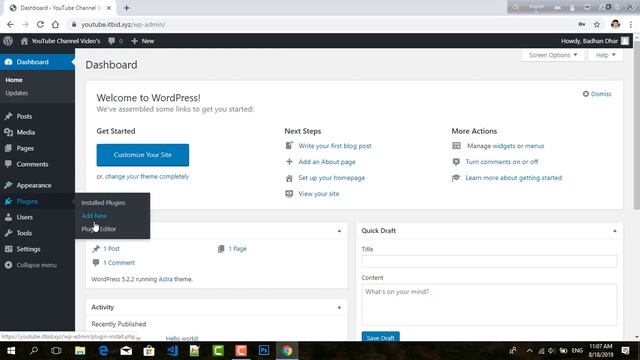Go to Updates under Dashboard
The height and width of the screenshot is (360, 640).
pyautogui.click(x=17, y=93)
